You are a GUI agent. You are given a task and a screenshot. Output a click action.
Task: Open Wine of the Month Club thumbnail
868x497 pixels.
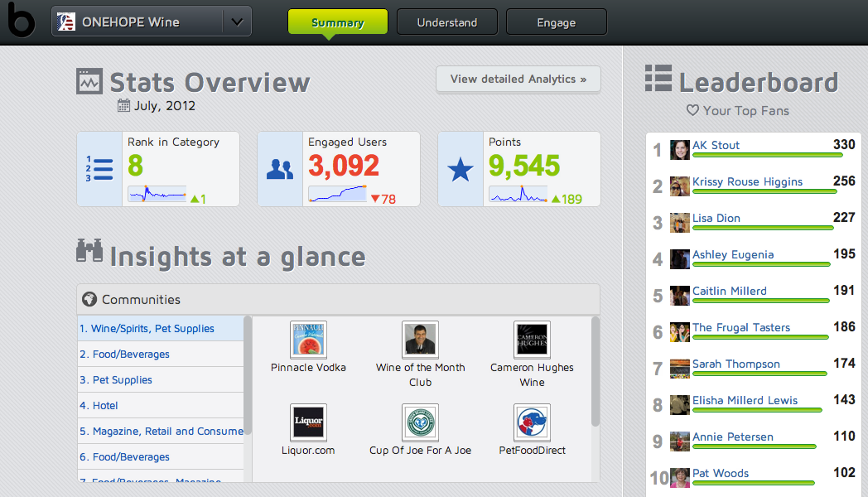tap(420, 340)
